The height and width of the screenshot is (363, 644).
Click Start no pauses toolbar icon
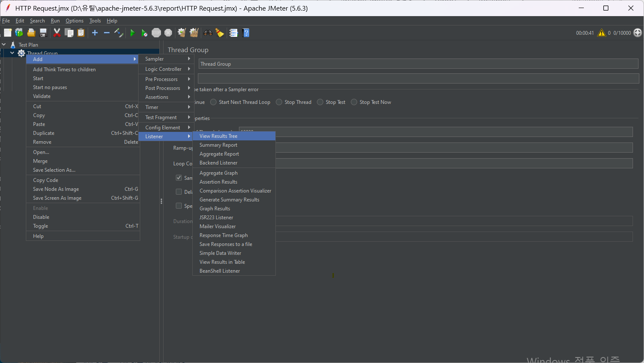coord(144,33)
